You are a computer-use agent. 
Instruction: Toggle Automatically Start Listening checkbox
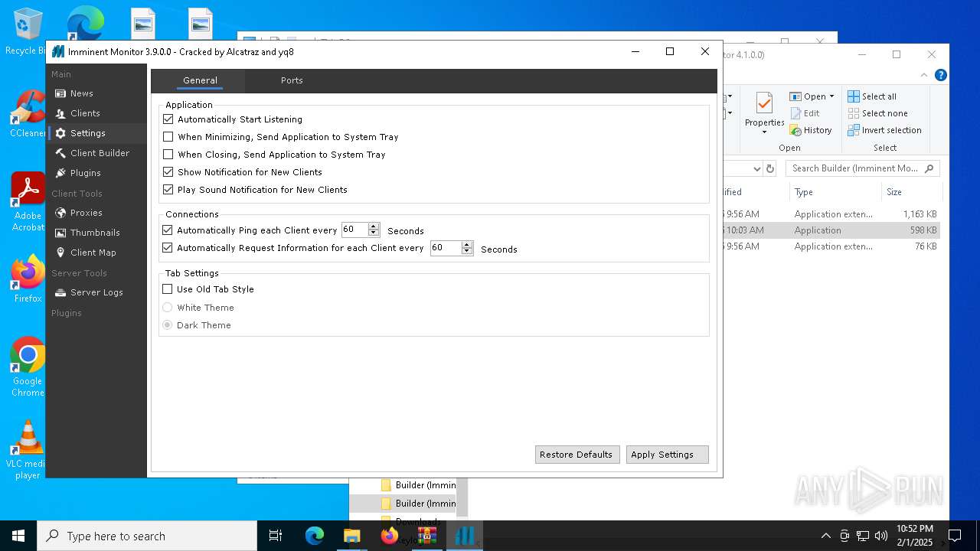(168, 119)
